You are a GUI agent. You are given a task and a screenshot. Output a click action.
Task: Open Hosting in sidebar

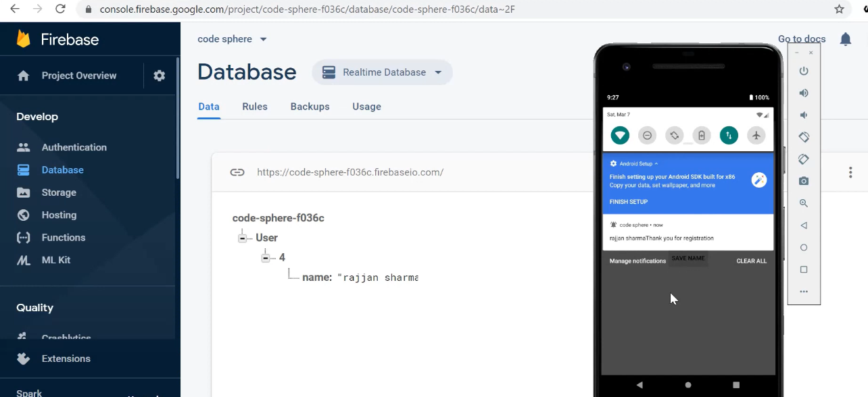point(59,215)
